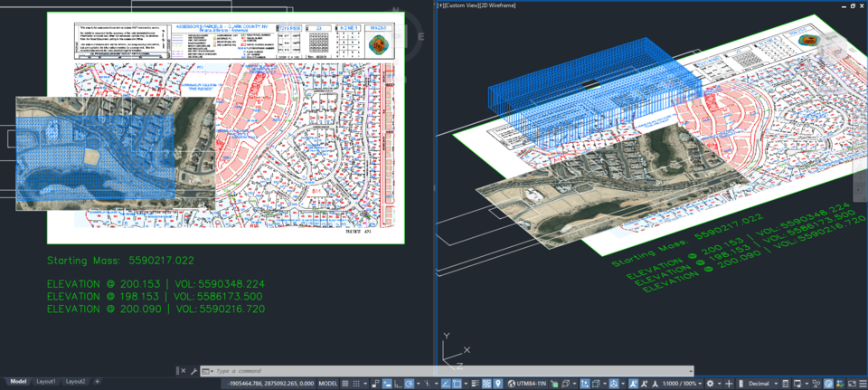Open snap mode settings dropdown arrow
The height and width of the screenshot is (390, 868).
[365, 384]
